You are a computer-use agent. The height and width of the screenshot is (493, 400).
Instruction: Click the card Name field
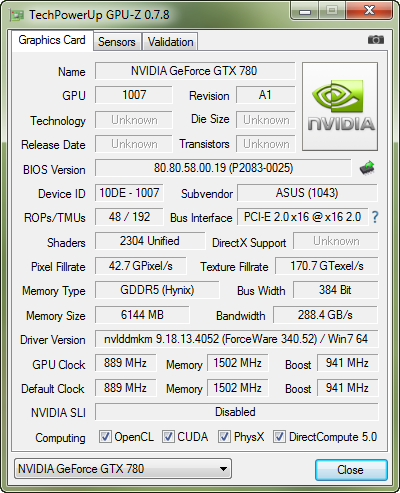tap(195, 71)
